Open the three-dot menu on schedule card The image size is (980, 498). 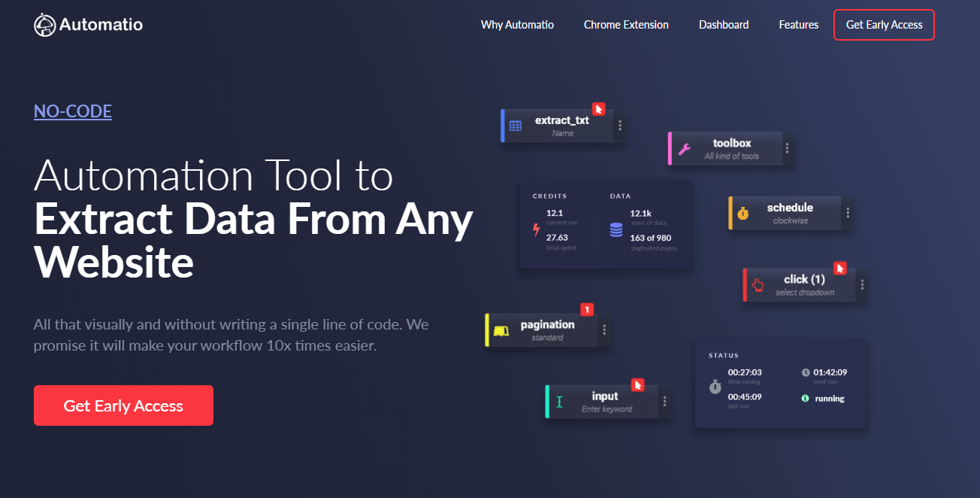pos(848,213)
